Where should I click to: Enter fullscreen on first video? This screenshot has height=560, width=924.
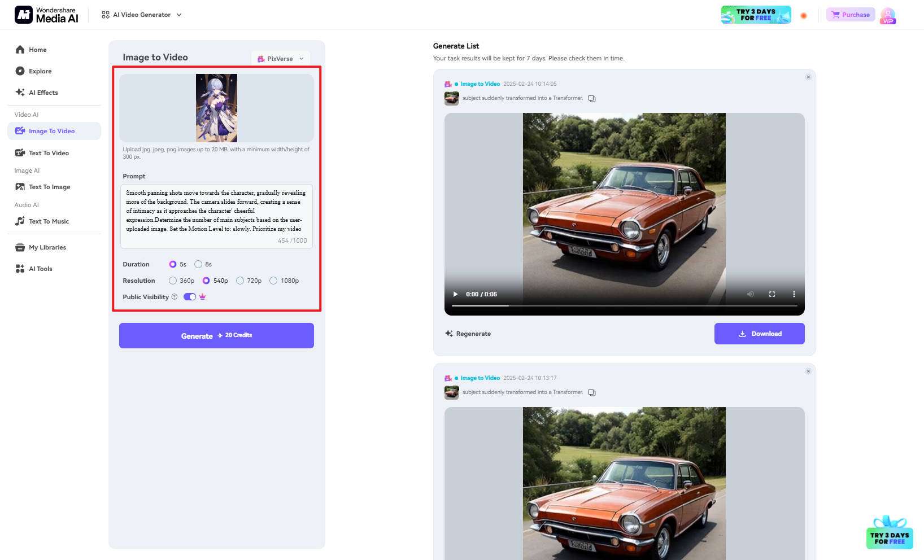[x=772, y=294]
